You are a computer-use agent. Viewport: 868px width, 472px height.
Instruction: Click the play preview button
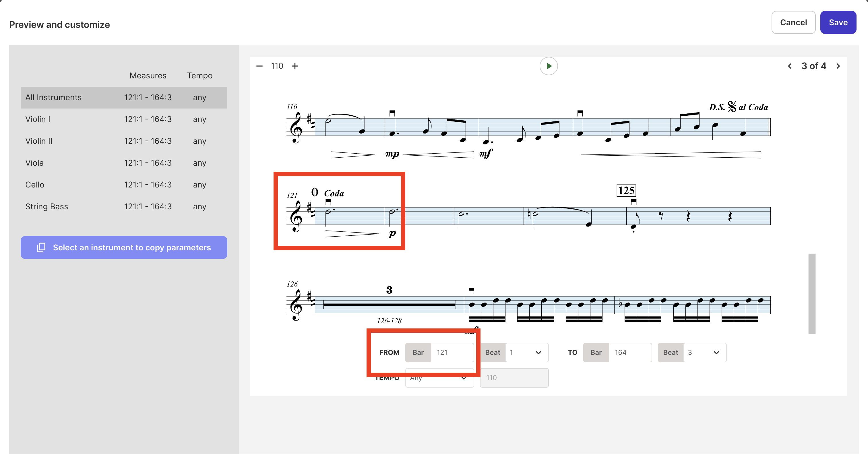(x=549, y=66)
